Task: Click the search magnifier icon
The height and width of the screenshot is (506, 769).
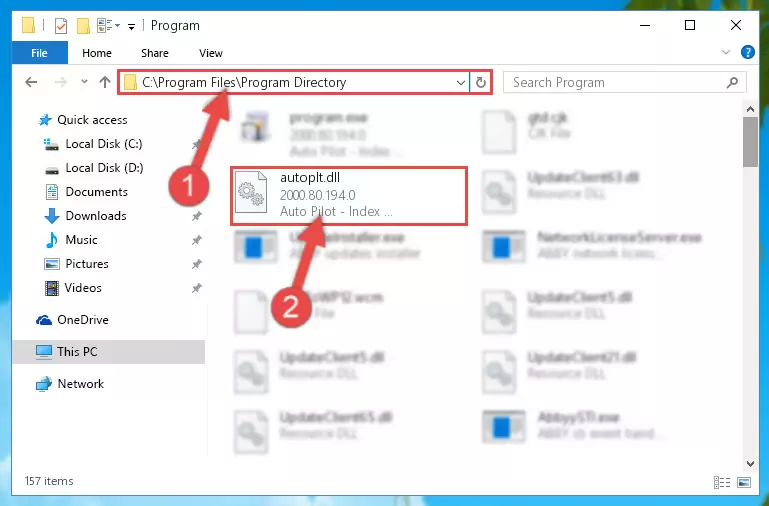Action: point(732,82)
